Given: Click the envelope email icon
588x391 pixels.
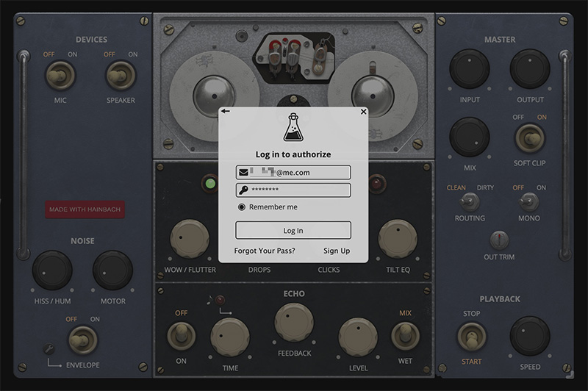Looking at the screenshot, I should (x=243, y=173).
